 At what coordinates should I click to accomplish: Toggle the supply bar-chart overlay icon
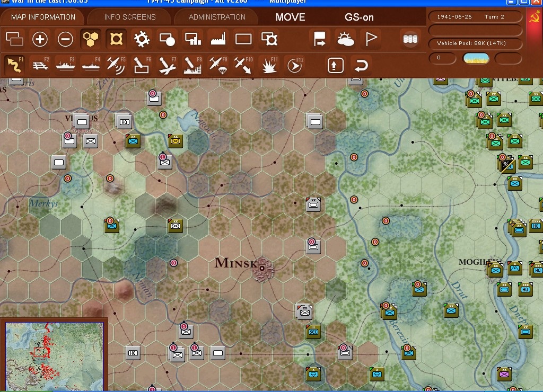coord(192,39)
